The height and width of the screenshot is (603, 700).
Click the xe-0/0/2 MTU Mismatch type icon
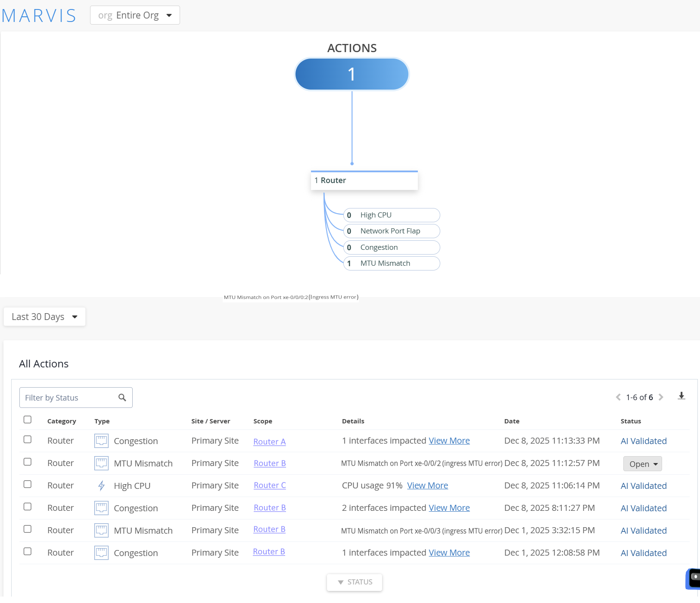pyautogui.click(x=101, y=463)
